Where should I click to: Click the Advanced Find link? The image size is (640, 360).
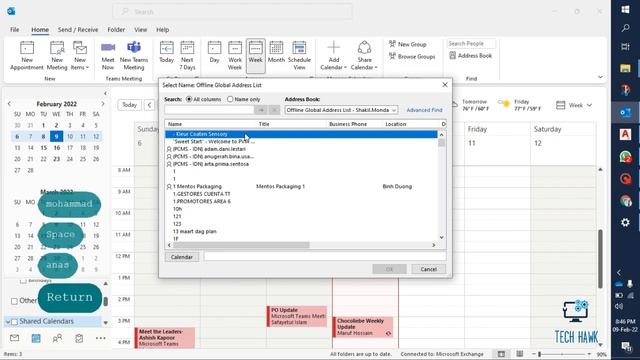[x=424, y=110]
